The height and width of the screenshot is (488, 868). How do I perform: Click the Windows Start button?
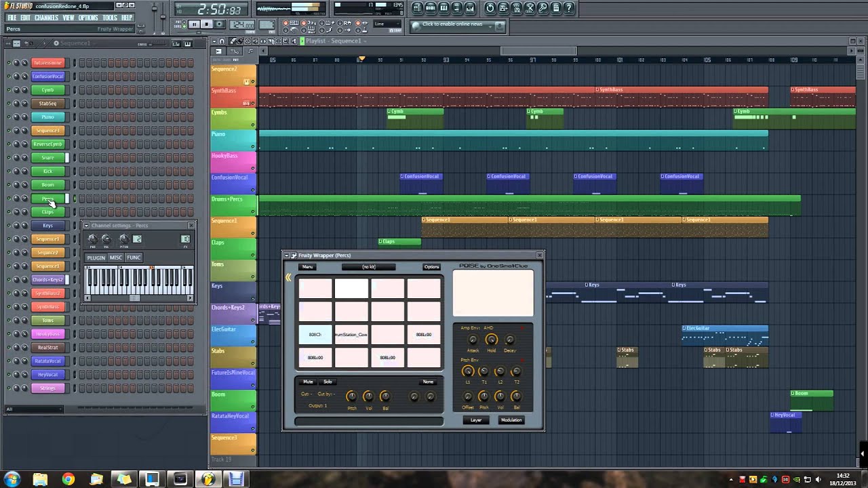[12, 479]
